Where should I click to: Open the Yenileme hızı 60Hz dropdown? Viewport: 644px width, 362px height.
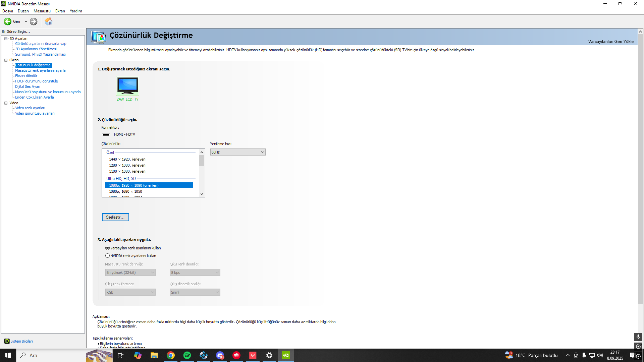pyautogui.click(x=237, y=152)
